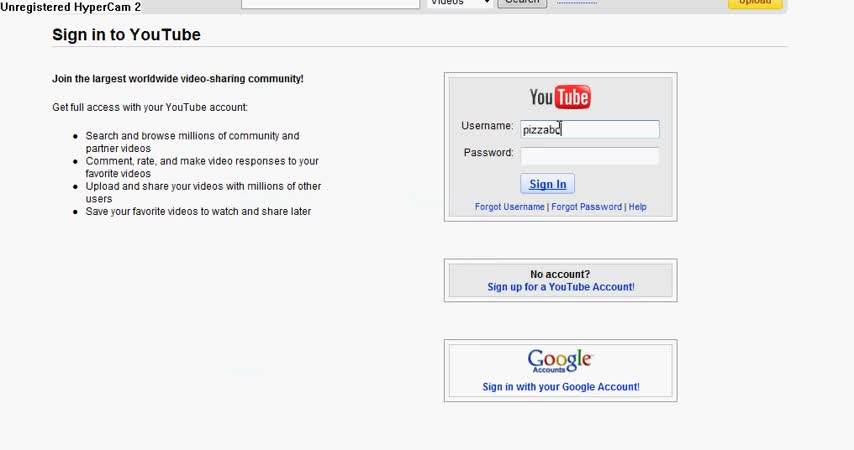Screen dimensions: 854x450
Task: Focus the Password input field
Action: point(590,156)
